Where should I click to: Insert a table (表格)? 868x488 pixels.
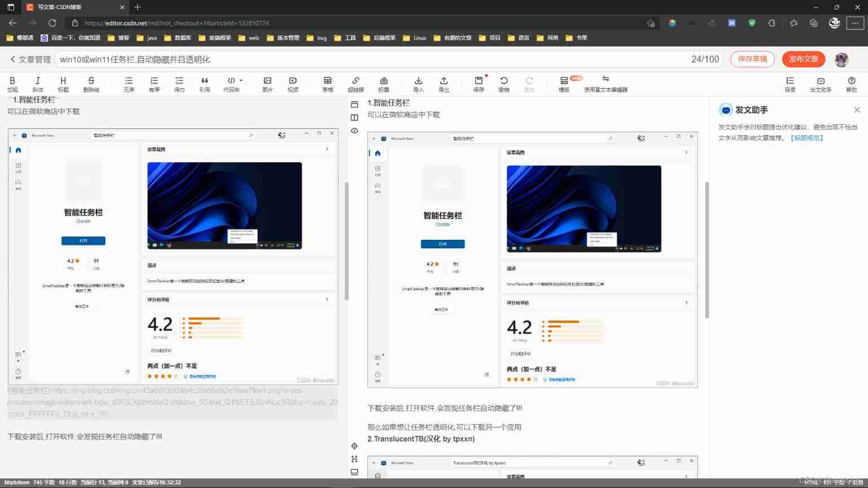[328, 84]
